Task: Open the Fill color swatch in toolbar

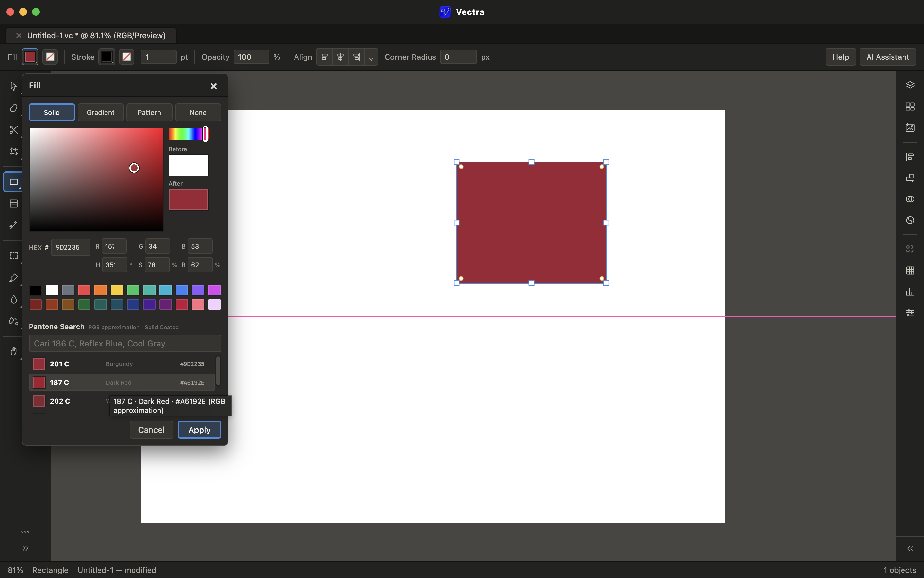Action: click(30, 57)
